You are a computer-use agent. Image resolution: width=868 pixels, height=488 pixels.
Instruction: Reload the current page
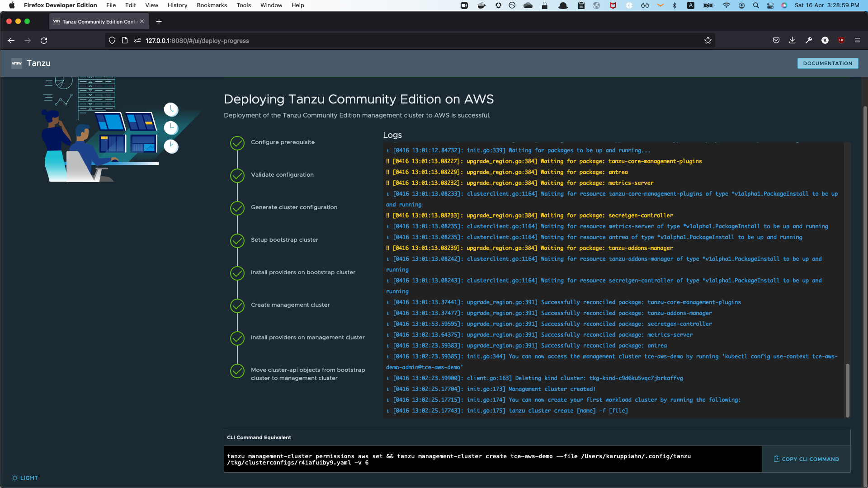(x=44, y=41)
